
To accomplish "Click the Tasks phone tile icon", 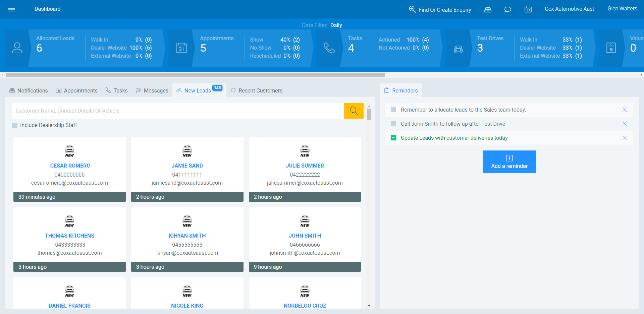I will pyautogui.click(x=329, y=48).
